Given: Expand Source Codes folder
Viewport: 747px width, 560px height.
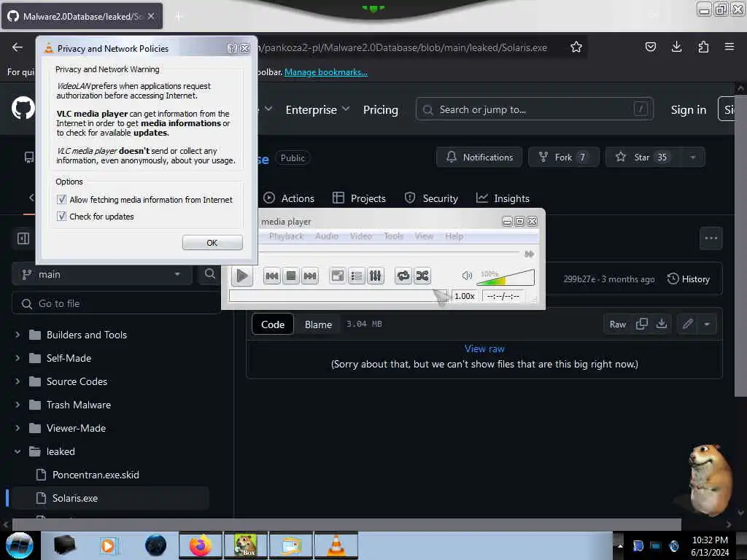Looking at the screenshot, I should (x=18, y=381).
